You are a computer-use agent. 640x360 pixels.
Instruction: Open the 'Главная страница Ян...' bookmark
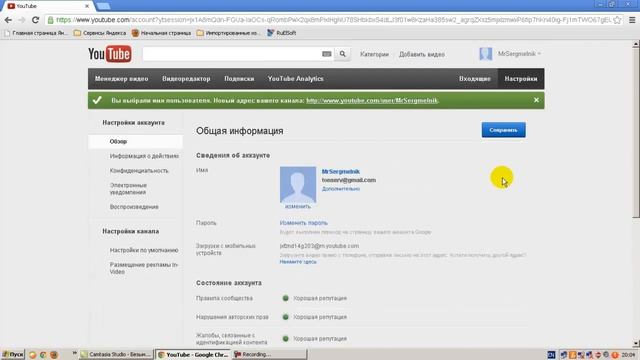point(36,33)
